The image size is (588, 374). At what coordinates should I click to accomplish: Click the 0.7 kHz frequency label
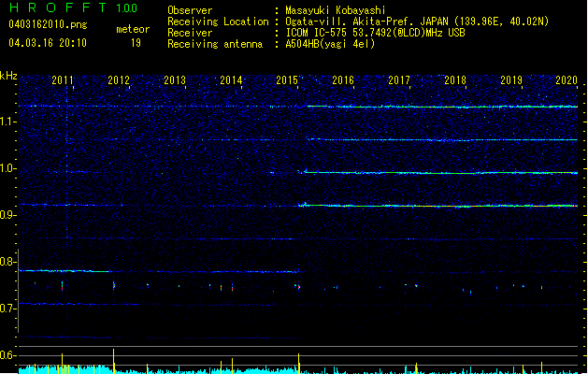tap(8, 309)
